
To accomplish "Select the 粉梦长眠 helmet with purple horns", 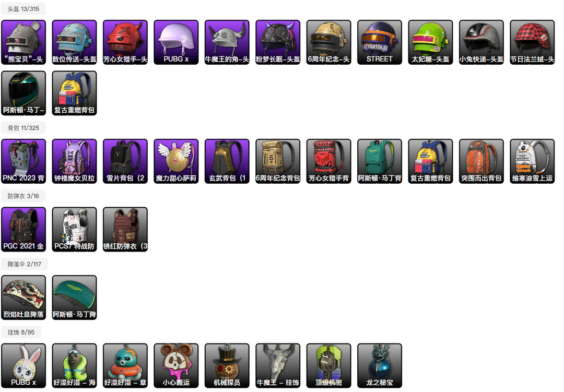I will [x=278, y=42].
